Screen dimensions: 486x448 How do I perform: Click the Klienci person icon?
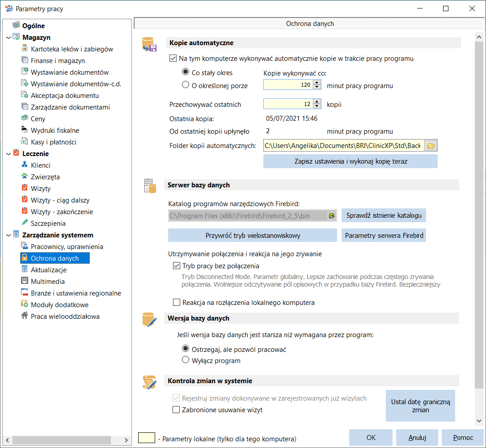point(25,165)
